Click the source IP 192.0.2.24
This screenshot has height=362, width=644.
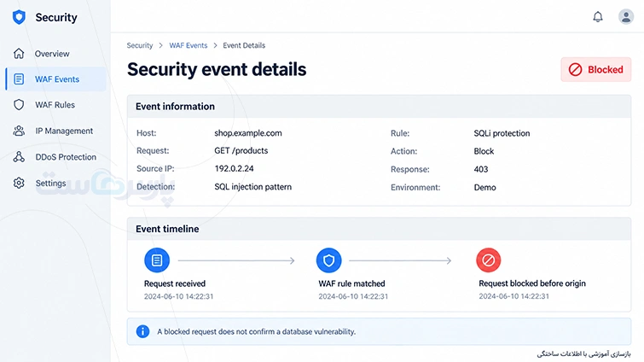click(x=234, y=168)
